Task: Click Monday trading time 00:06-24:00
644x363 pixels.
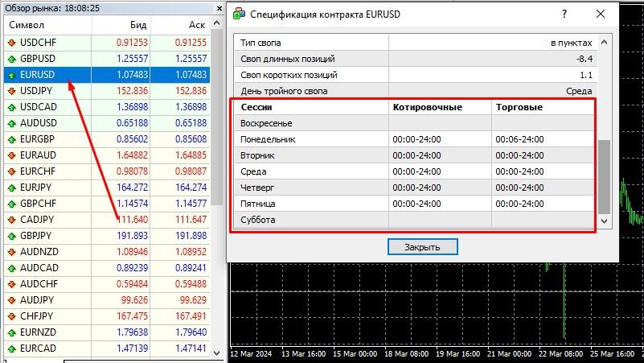Action: pos(519,139)
